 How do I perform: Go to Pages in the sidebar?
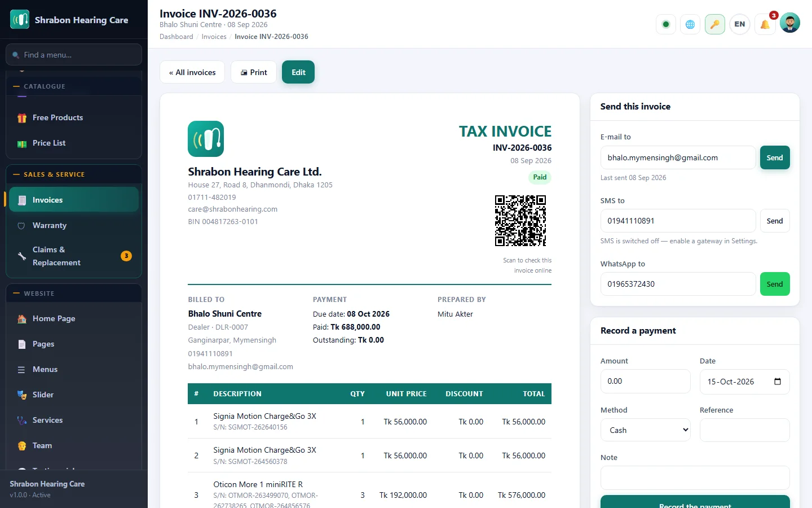pos(74,344)
